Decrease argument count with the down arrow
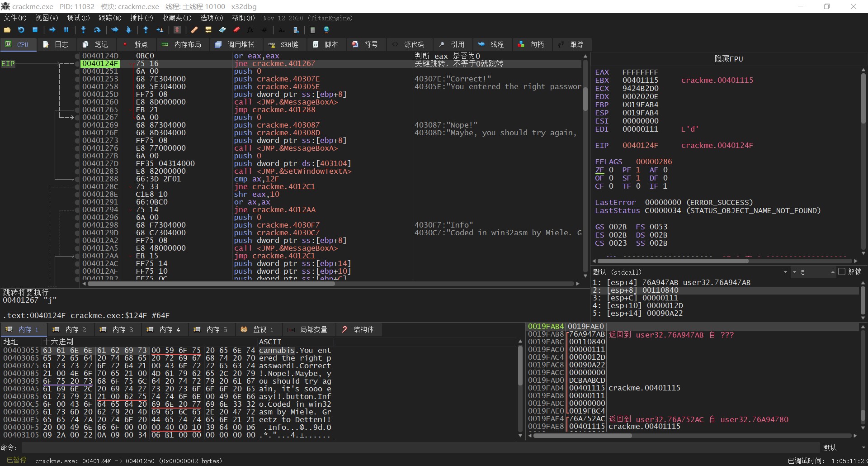Viewport: 868px width, 466px height. [x=794, y=272]
